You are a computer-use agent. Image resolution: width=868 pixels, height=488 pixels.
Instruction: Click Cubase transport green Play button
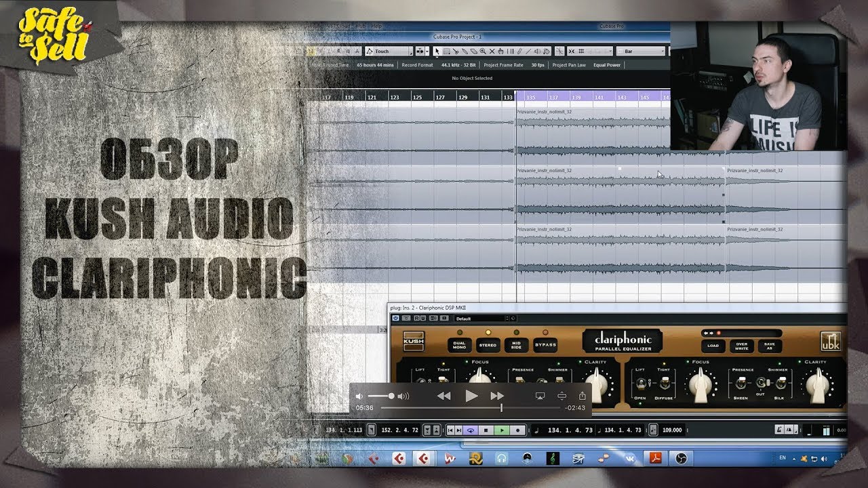[502, 430]
